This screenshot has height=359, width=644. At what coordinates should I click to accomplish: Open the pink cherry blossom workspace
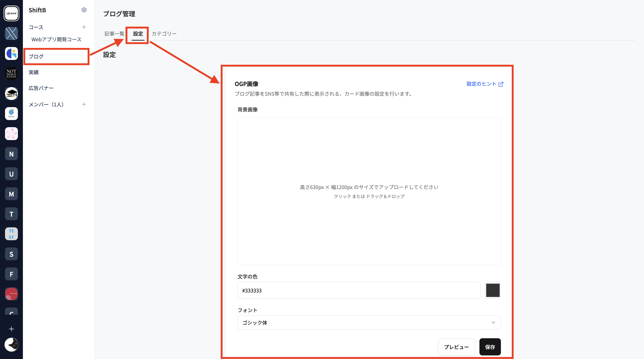click(x=11, y=133)
